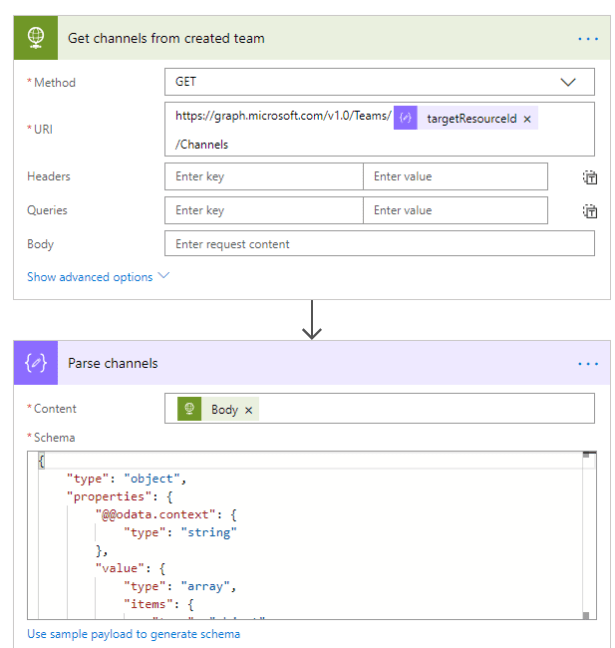Screen dimensions: 615x648
Task: Switch Headers to text mode icon
Action: coord(590,177)
